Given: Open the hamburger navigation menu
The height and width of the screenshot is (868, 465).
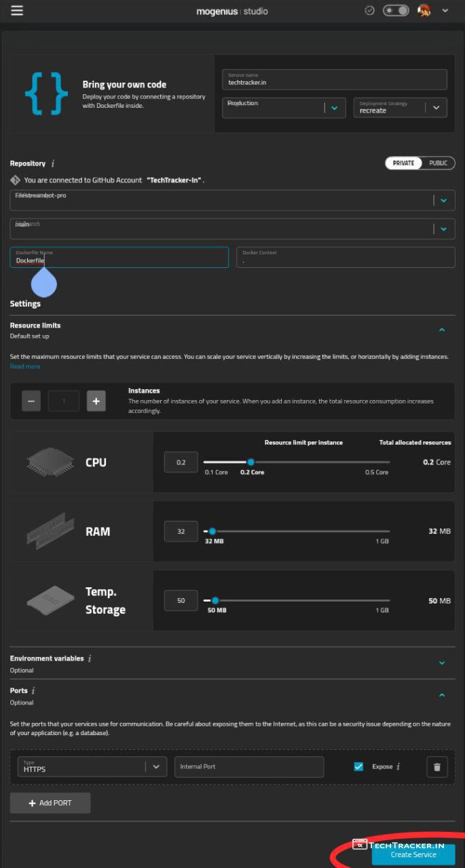Looking at the screenshot, I should [x=17, y=11].
